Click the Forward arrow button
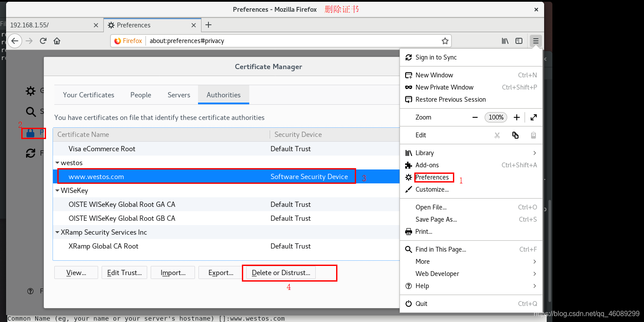 pos(29,41)
